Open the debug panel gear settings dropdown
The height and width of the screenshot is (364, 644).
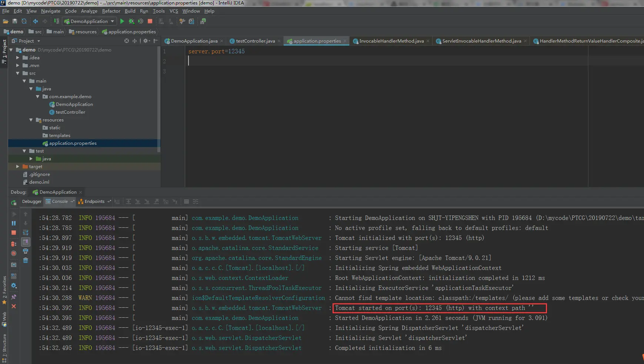[14, 285]
